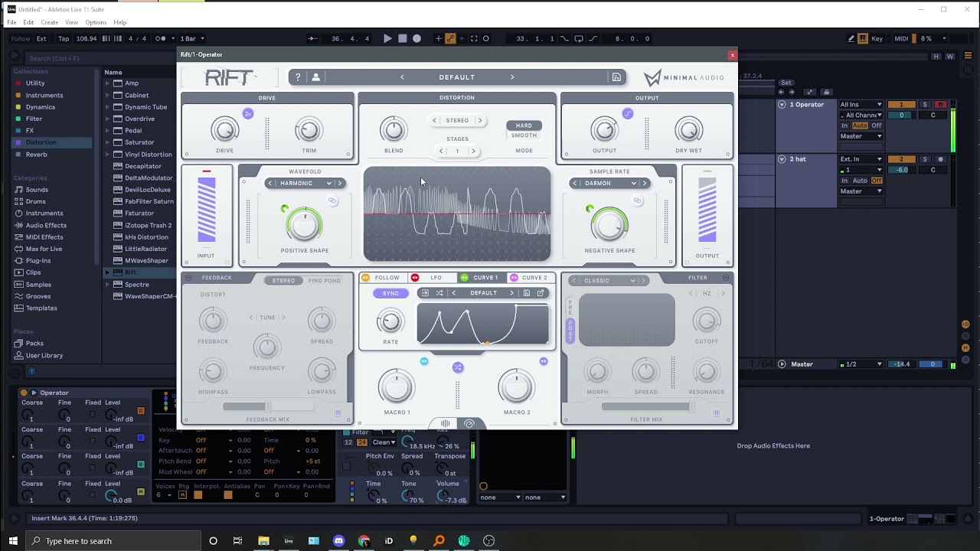Toggle Ableton draw mode pencil icon
980x551 pixels.
(x=851, y=38)
